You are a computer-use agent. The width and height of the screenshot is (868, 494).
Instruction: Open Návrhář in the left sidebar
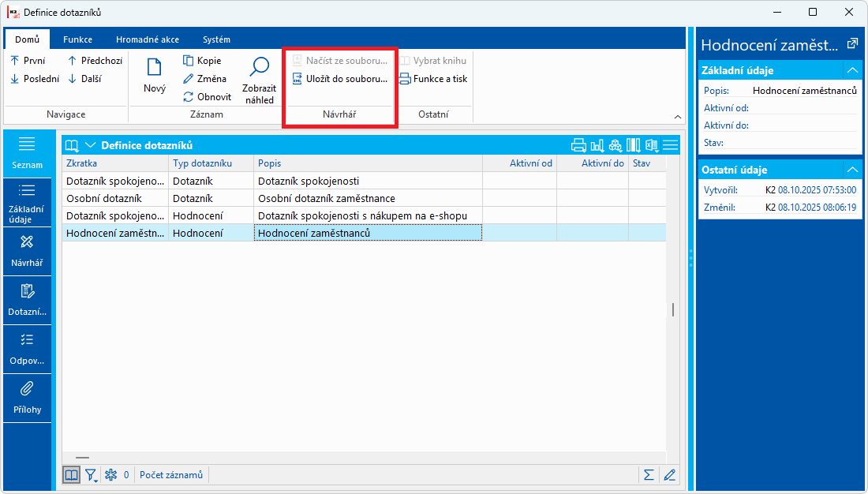pos(27,252)
